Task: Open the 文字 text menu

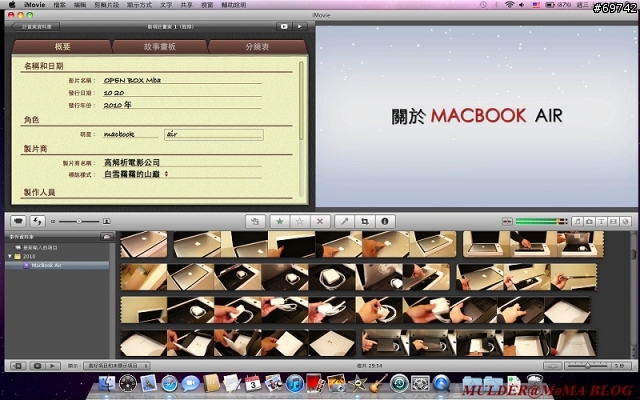Action: click(166, 5)
